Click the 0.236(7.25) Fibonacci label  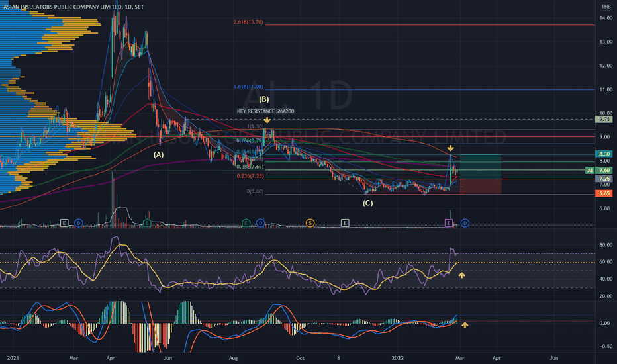[x=250, y=176]
